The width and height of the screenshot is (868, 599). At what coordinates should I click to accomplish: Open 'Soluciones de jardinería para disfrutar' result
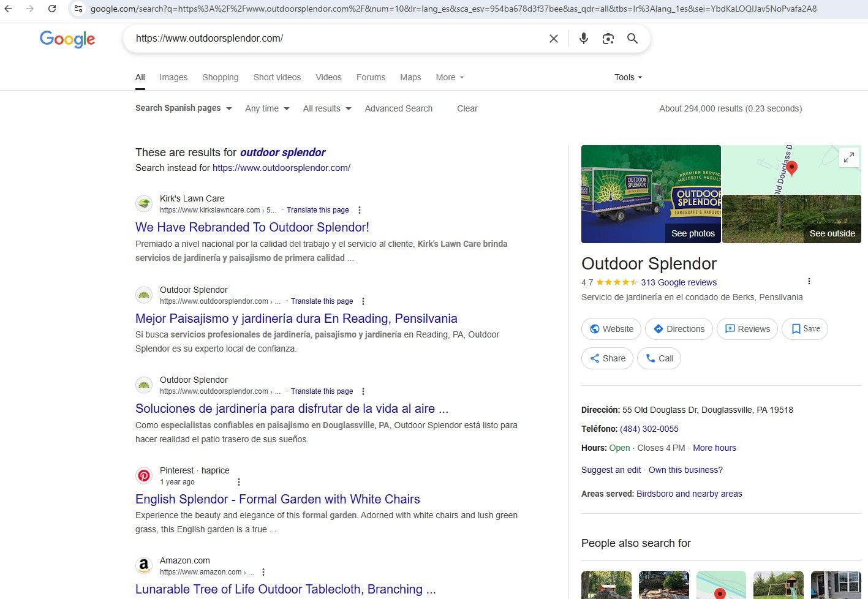(x=292, y=409)
